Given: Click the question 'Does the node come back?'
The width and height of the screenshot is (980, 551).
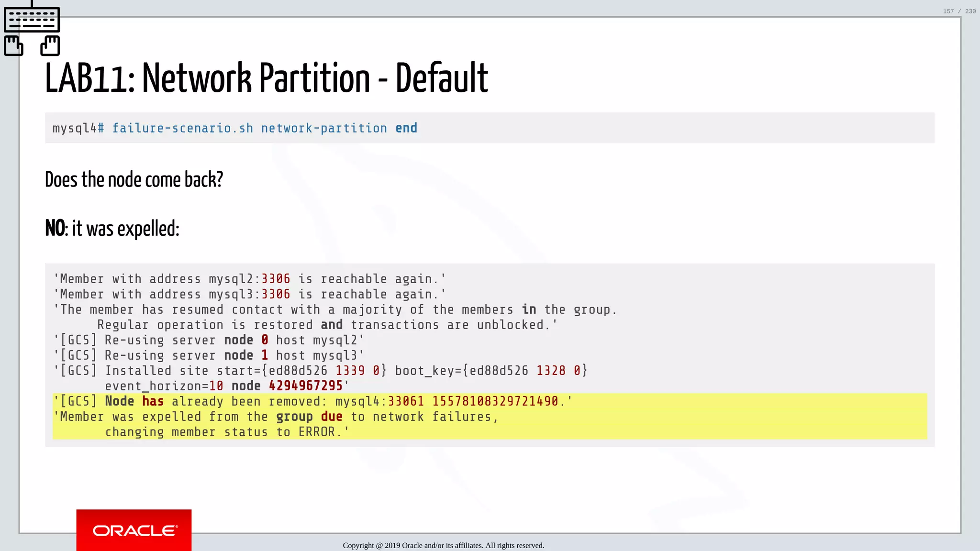Looking at the screenshot, I should (x=134, y=180).
